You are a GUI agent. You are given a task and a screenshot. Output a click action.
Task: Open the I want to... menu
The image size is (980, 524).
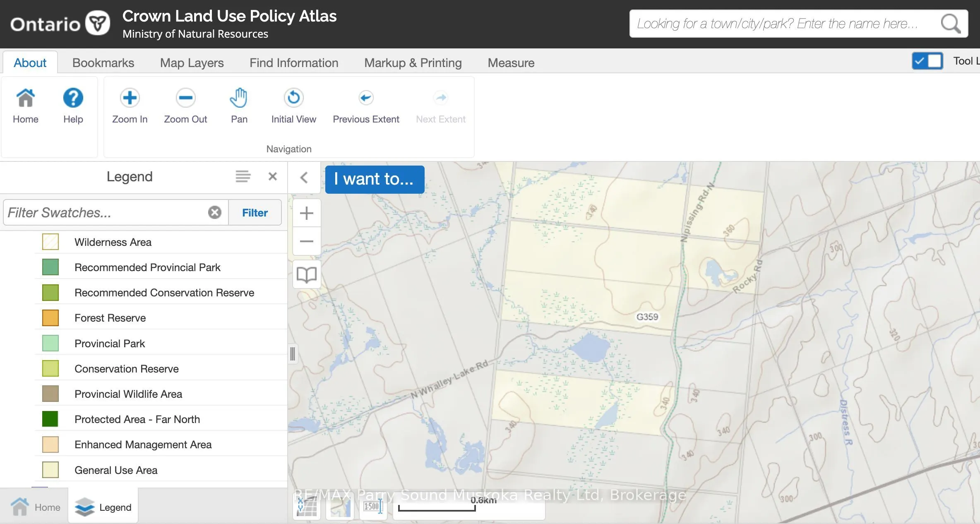click(x=375, y=179)
